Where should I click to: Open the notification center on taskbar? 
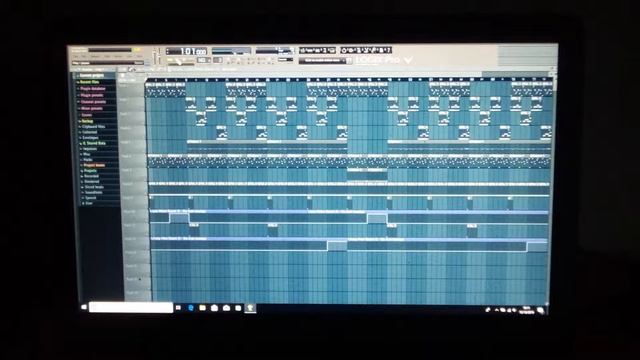point(540,311)
